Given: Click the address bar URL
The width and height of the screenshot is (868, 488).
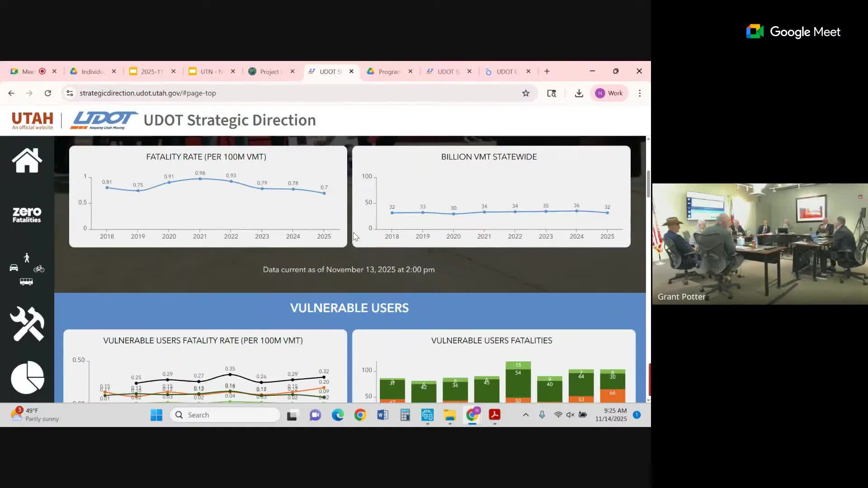Looking at the screenshot, I should [x=148, y=93].
